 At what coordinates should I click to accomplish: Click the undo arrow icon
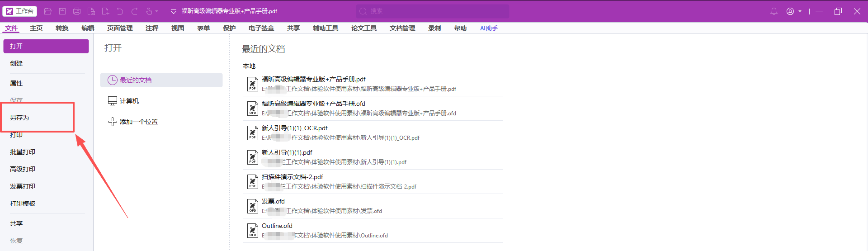120,11
